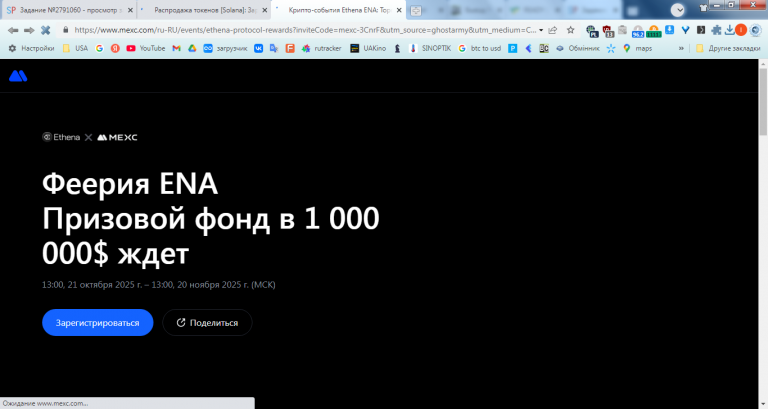Image resolution: width=768 pixels, height=409 pixels.
Task: Show hidden bookmarks with the » chevron
Action: coord(681,48)
